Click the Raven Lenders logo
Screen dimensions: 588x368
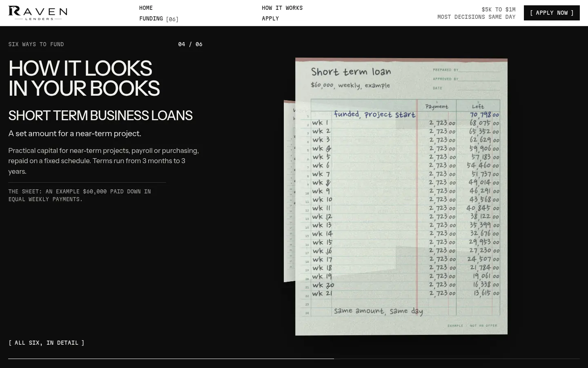click(38, 13)
